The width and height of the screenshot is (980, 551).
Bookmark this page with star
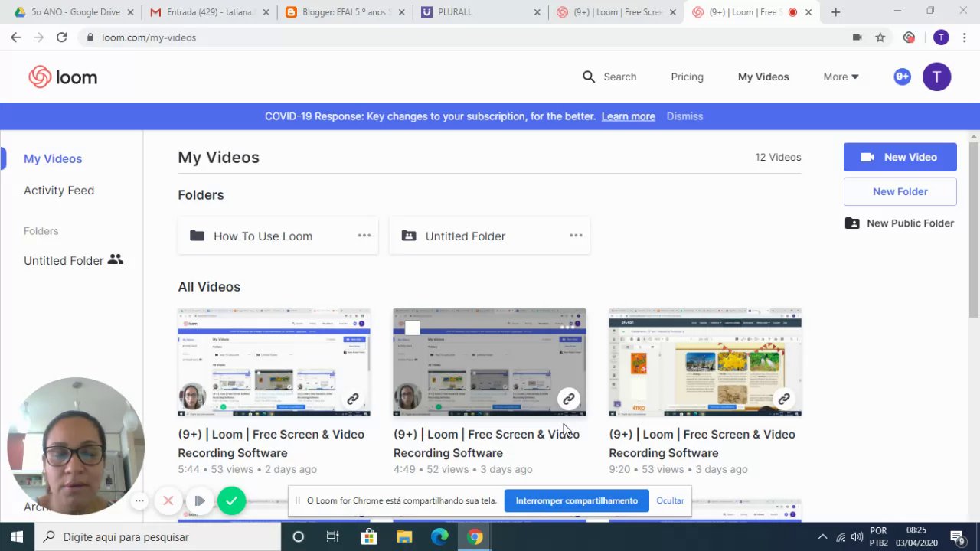click(880, 37)
